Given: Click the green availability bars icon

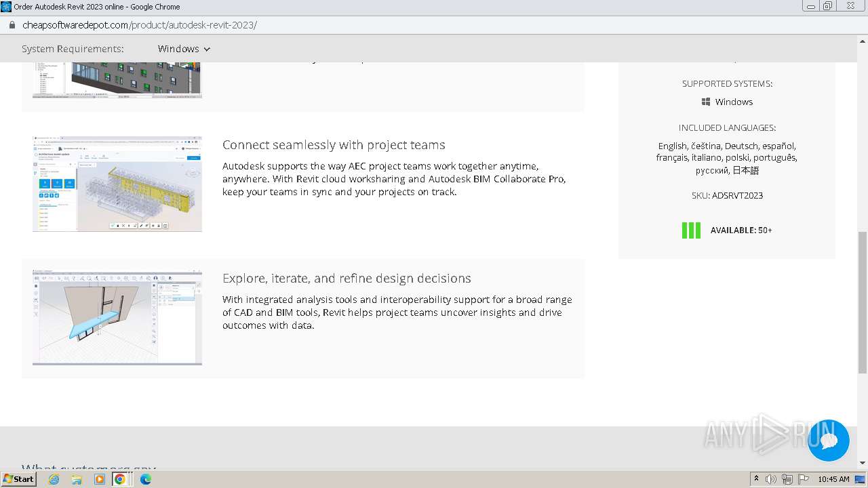Looking at the screenshot, I should 691,230.
